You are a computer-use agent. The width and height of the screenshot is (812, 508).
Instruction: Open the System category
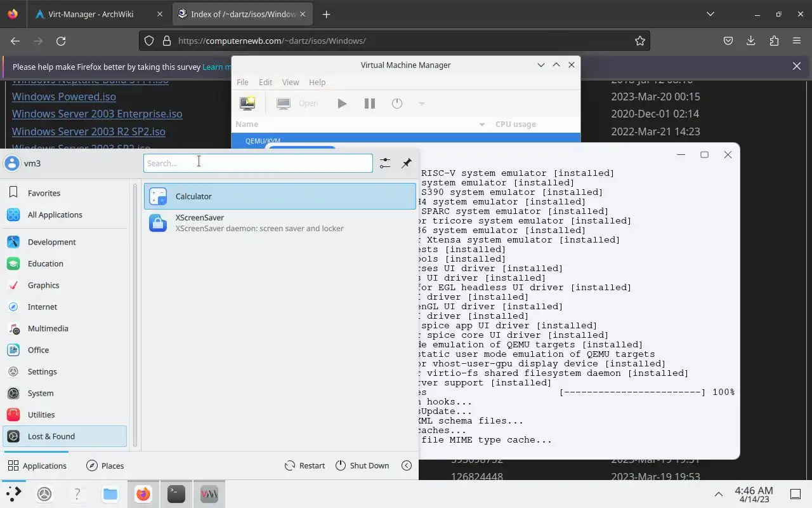65,393
